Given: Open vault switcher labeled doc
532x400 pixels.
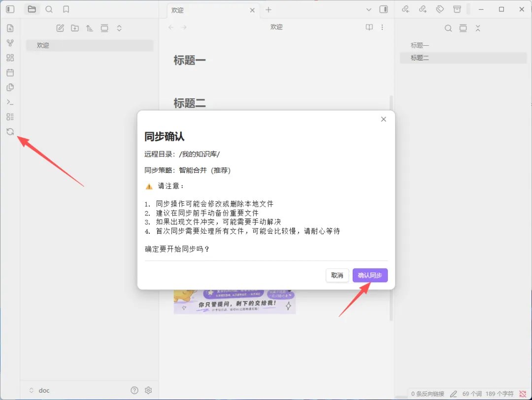Looking at the screenshot, I should [x=40, y=390].
